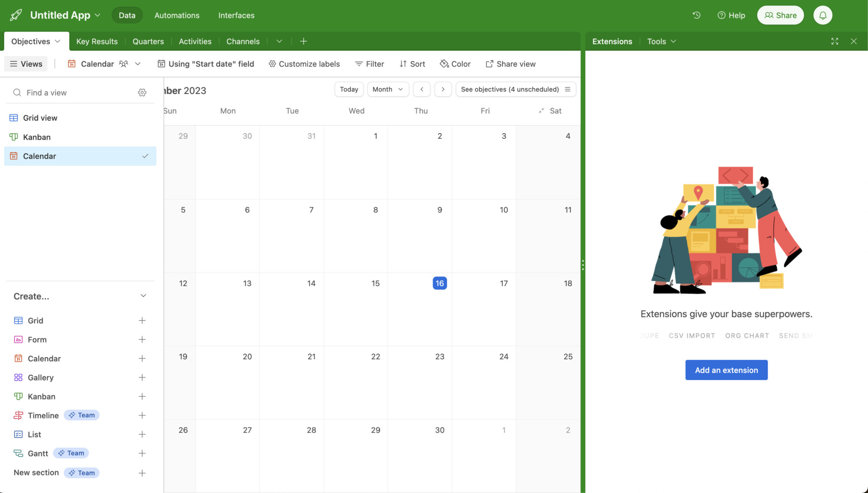Switch to the Automations tab
This screenshot has height=493, width=868.
[176, 15]
